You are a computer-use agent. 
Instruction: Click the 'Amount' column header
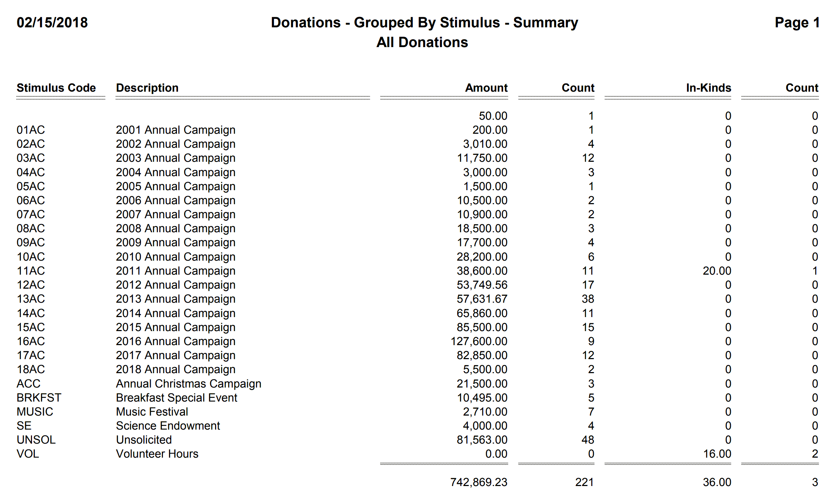[x=486, y=88]
